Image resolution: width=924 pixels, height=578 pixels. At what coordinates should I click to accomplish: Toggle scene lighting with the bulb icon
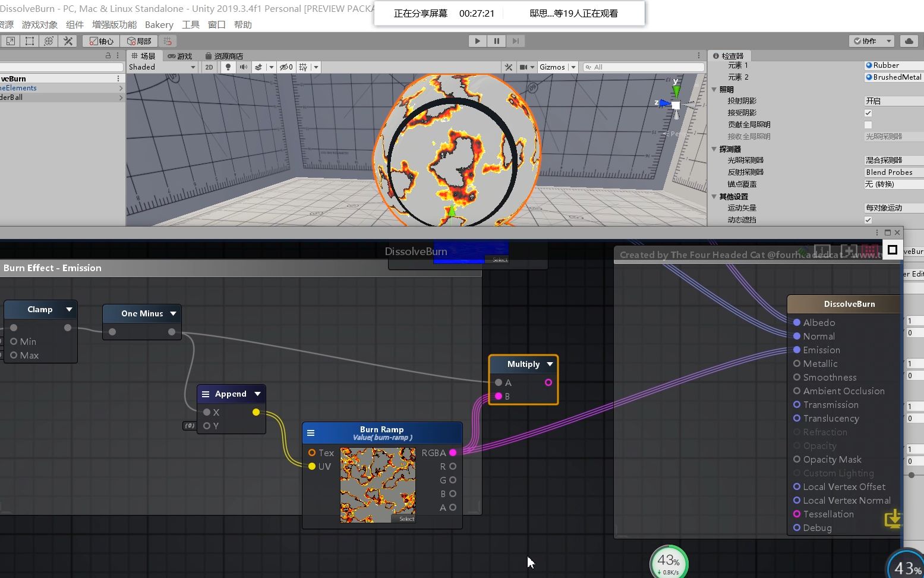pos(228,67)
